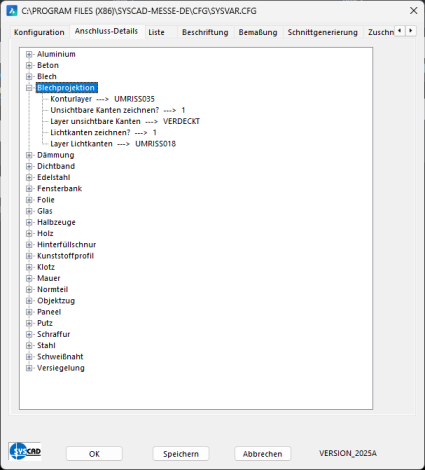Click the SYSCAD logo icon
The height and width of the screenshot is (470, 425).
(25, 451)
